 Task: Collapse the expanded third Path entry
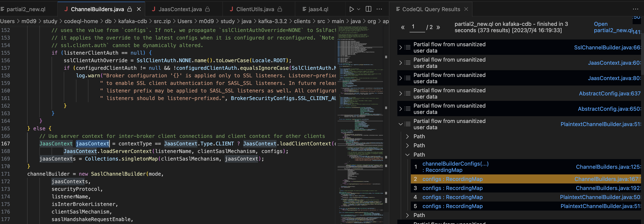(407, 155)
